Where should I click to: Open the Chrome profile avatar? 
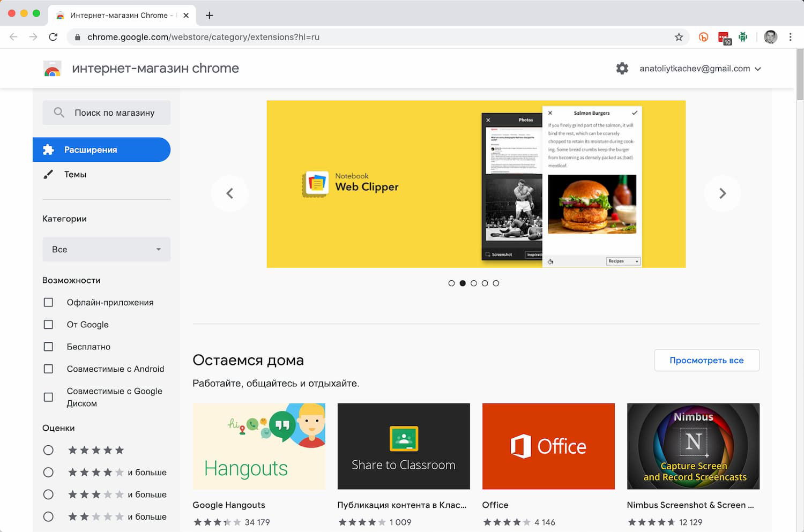click(771, 37)
